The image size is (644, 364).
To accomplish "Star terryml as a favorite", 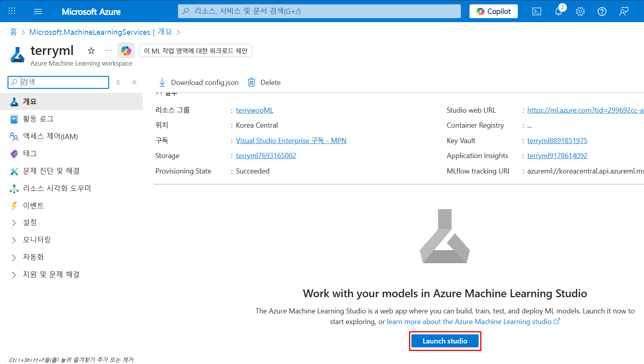I will 91,51.
